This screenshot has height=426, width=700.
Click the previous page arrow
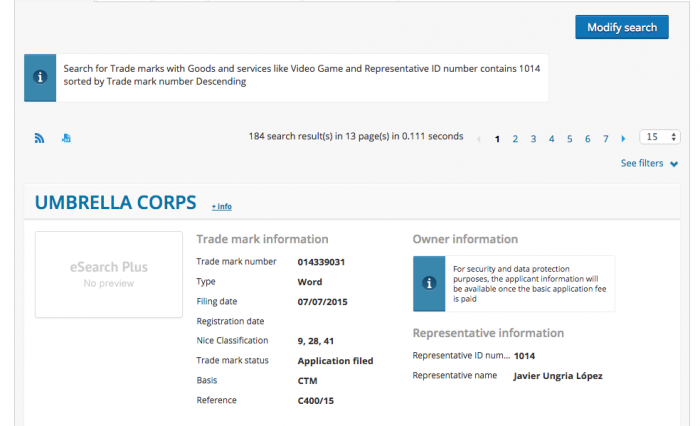tap(479, 139)
